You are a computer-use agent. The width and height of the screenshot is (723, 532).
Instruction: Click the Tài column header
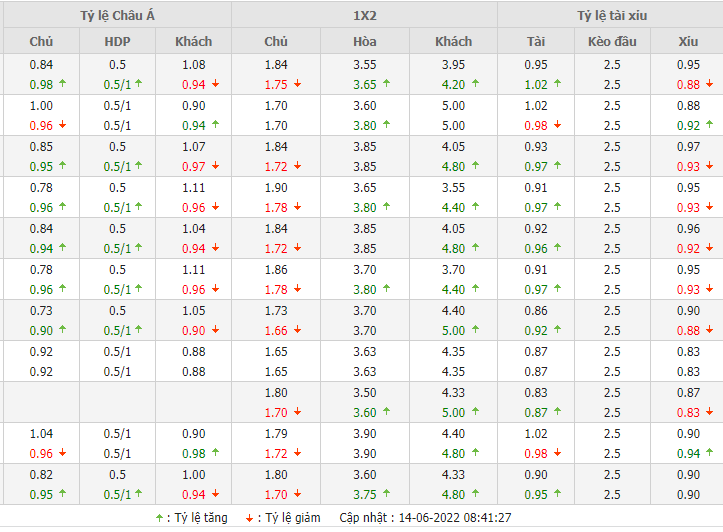[536, 41]
